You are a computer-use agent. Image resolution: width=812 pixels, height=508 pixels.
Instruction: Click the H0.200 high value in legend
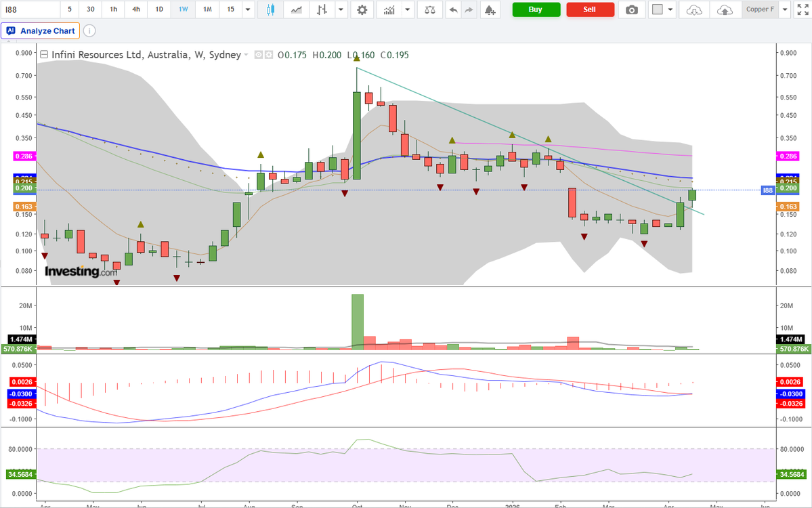pyautogui.click(x=327, y=55)
